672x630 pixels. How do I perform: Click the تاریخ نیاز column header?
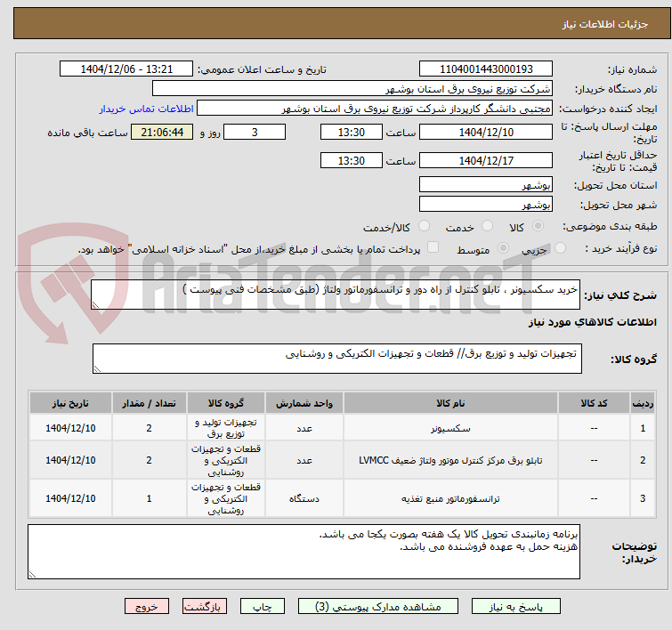point(70,403)
